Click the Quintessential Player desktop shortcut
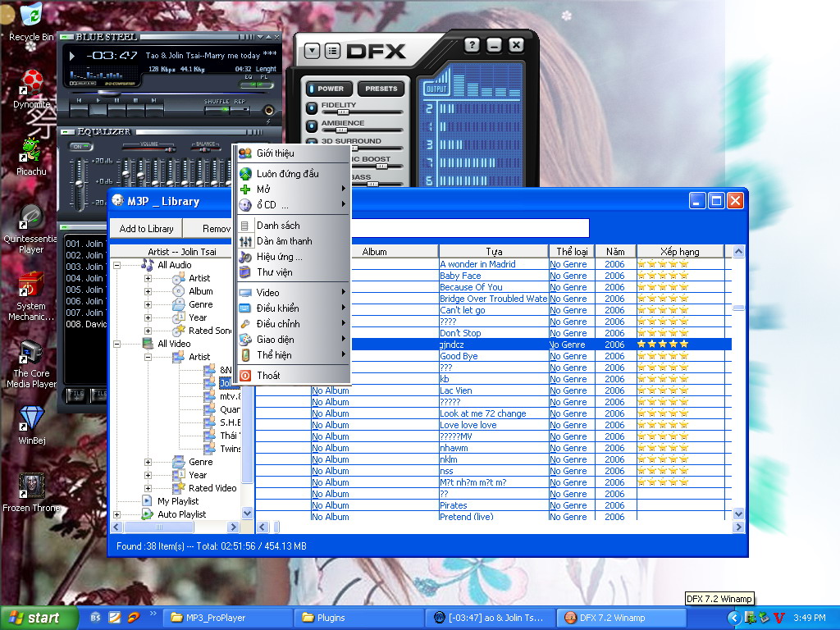The height and width of the screenshot is (630, 840). point(31,217)
